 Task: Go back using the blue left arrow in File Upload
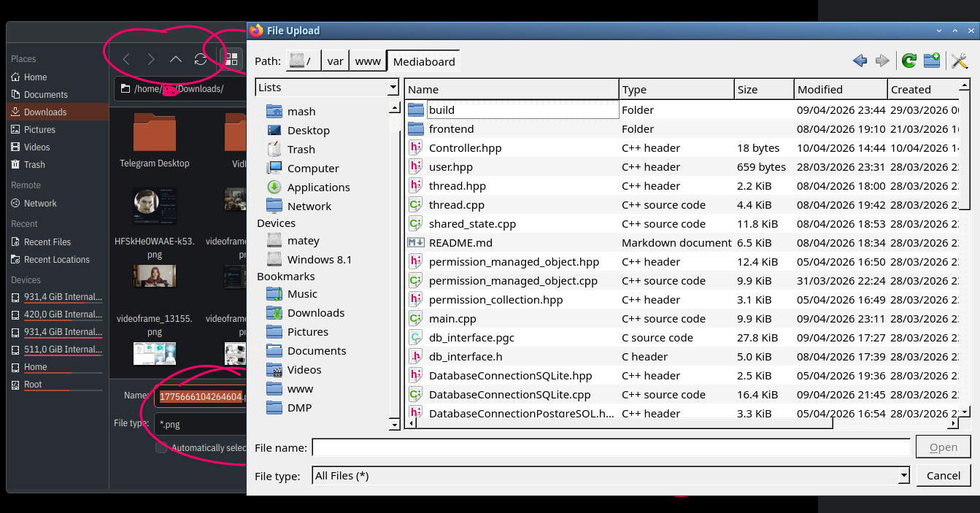tap(860, 61)
